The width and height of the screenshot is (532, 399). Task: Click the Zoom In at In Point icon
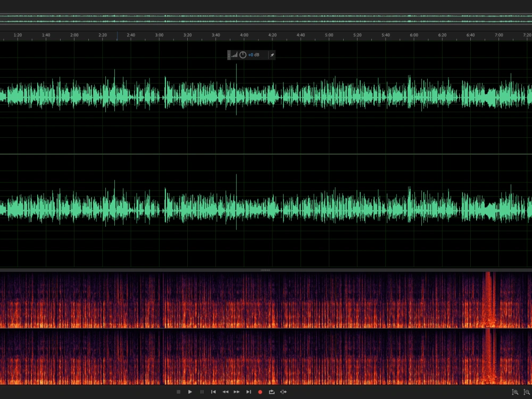coord(515,392)
